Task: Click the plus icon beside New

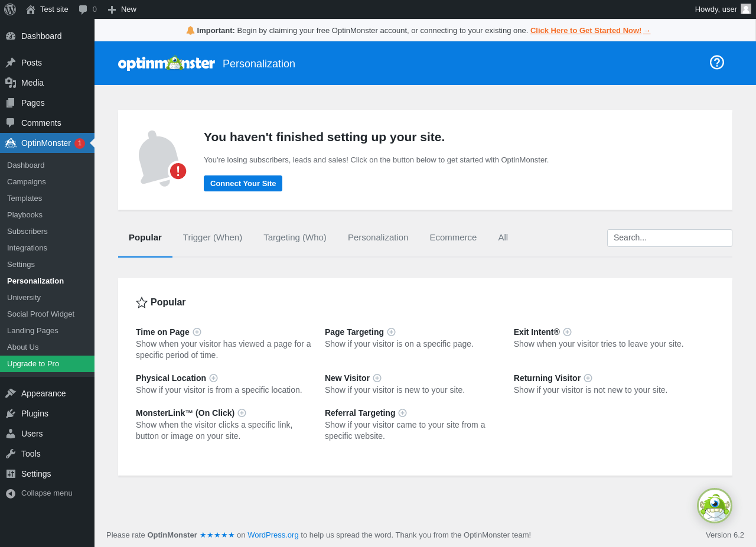Action: click(x=112, y=9)
